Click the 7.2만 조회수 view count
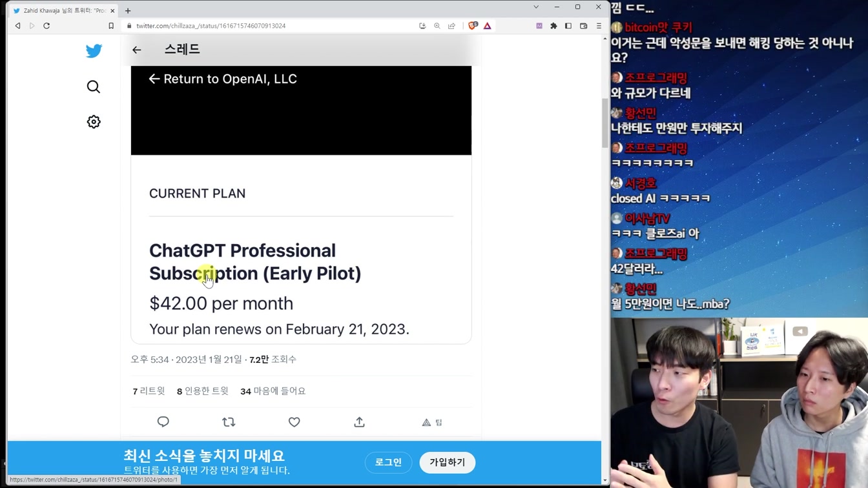The width and height of the screenshot is (868, 488). [273, 360]
